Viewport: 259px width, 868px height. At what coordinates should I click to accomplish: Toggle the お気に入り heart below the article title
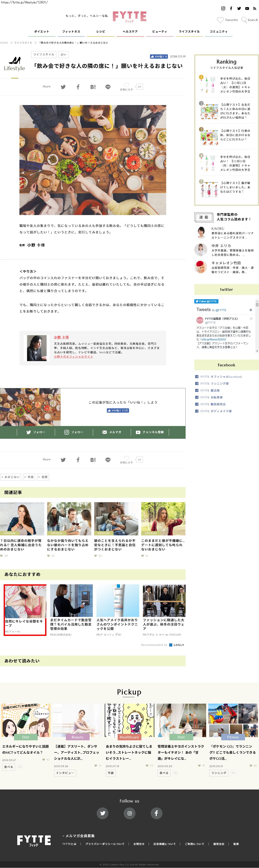click(126, 86)
